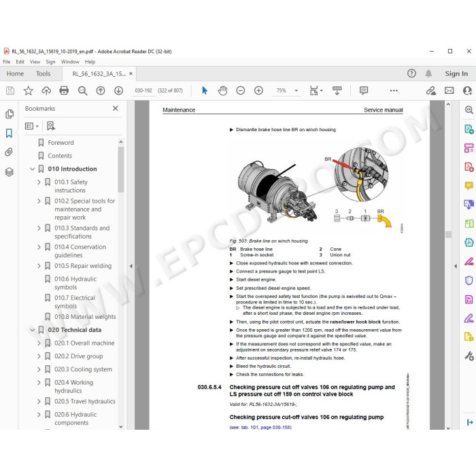Open the More Tools wrench icon in right pane

click(x=469, y=356)
